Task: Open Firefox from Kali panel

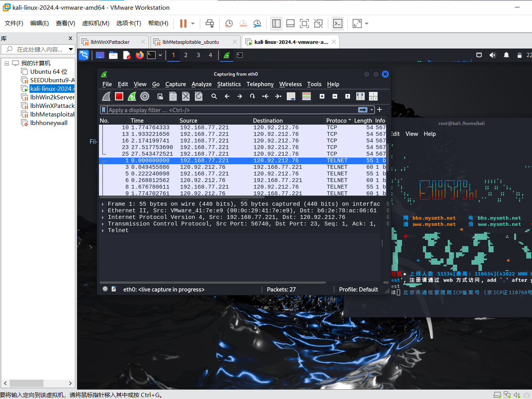Action: (x=139, y=55)
